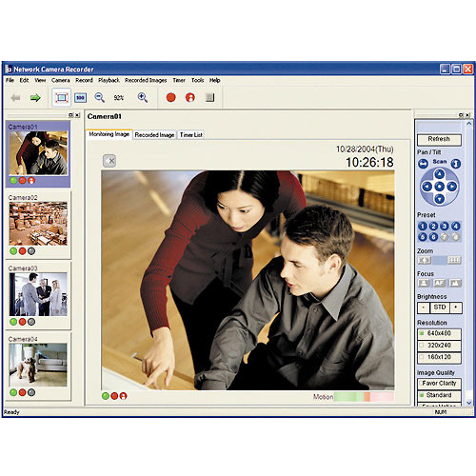476x476 pixels.
Task: Close the monitoring image with X icon
Action: (x=109, y=161)
